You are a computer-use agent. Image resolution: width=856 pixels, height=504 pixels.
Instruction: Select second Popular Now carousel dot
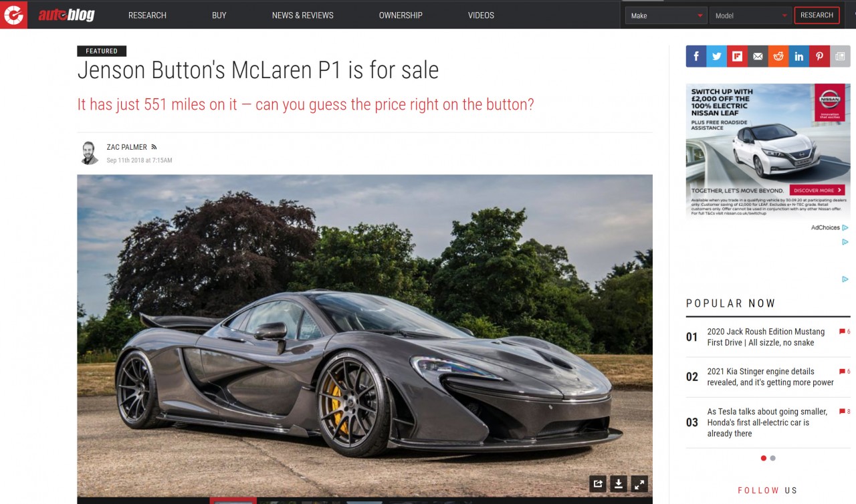(x=773, y=459)
